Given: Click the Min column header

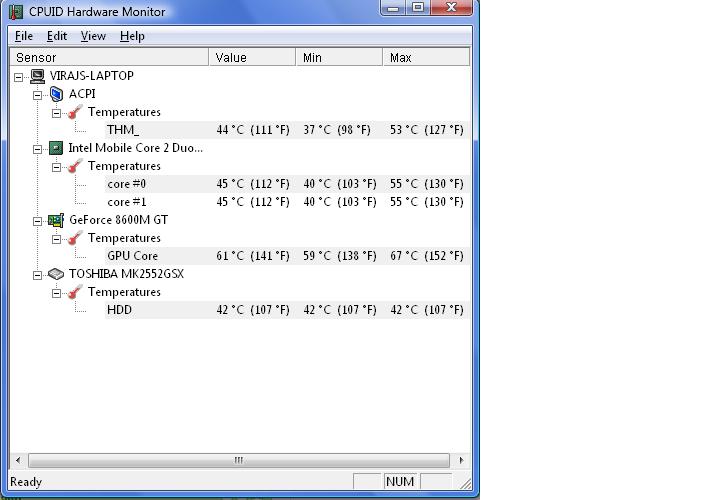Looking at the screenshot, I should [339, 57].
